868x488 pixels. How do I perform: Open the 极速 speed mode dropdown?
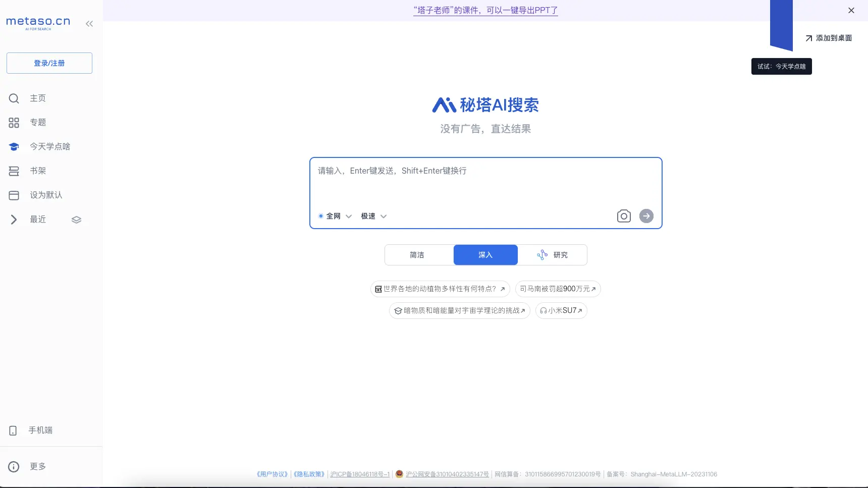pyautogui.click(x=374, y=216)
